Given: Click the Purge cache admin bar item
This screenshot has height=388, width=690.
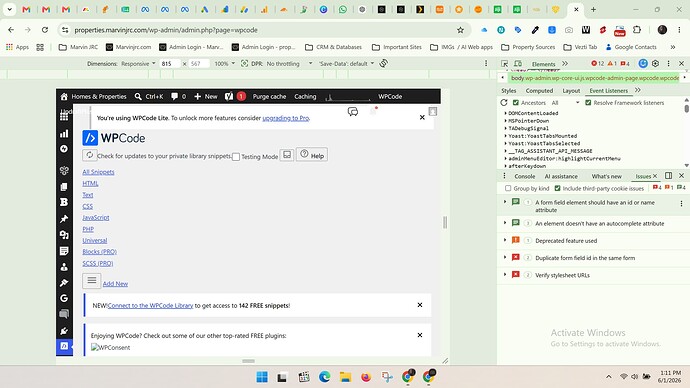Looking at the screenshot, I should point(269,96).
